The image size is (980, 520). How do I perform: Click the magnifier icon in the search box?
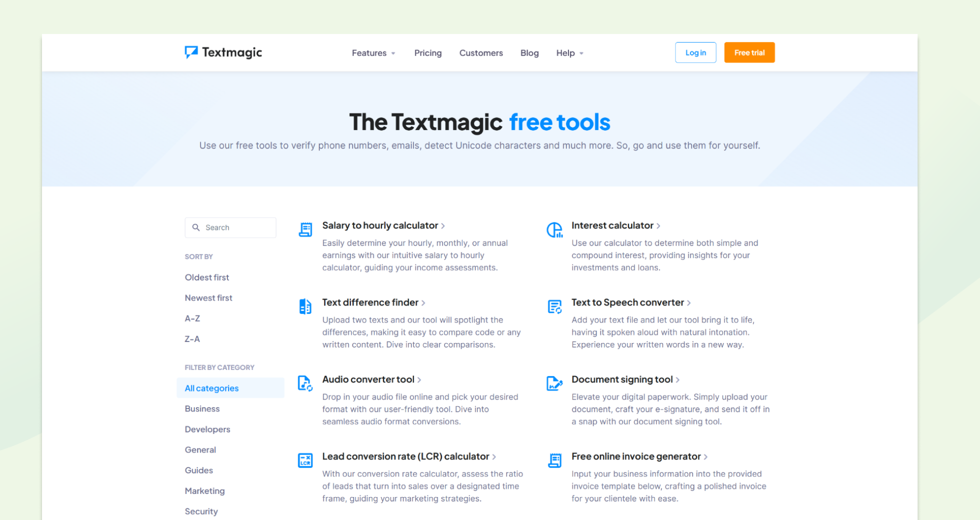pos(196,227)
